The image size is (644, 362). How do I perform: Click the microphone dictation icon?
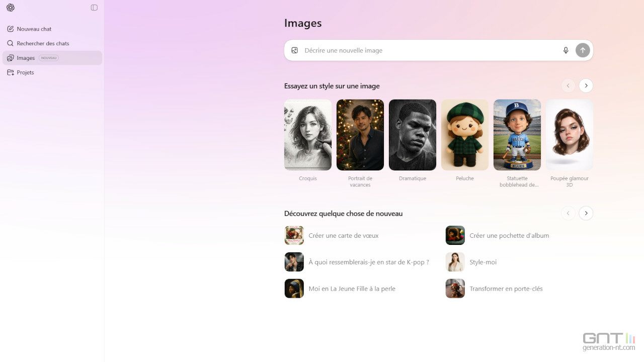(x=566, y=50)
